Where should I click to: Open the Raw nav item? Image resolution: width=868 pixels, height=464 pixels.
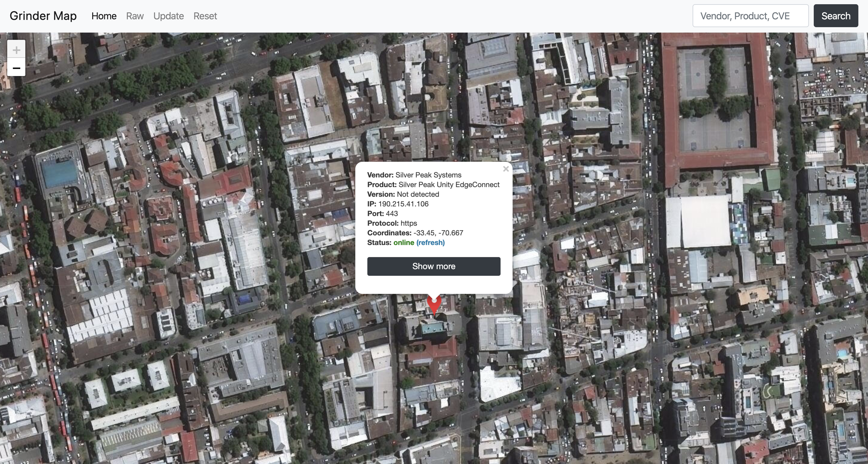(x=135, y=16)
